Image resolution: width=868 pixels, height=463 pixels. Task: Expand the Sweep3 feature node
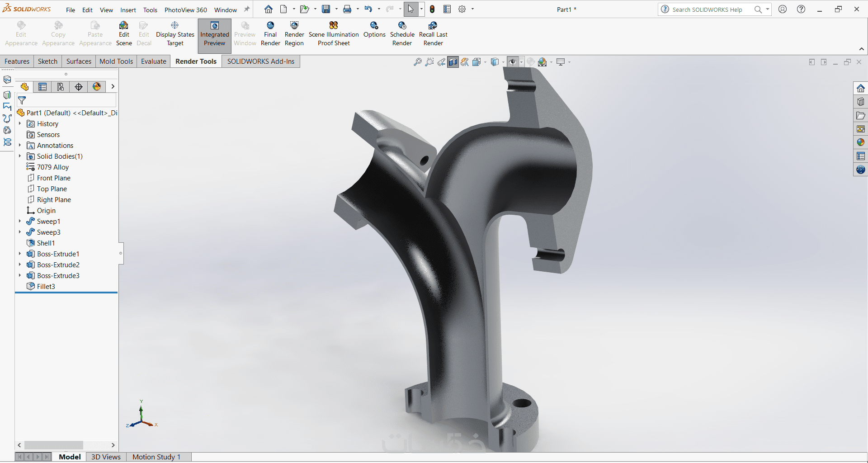20,232
